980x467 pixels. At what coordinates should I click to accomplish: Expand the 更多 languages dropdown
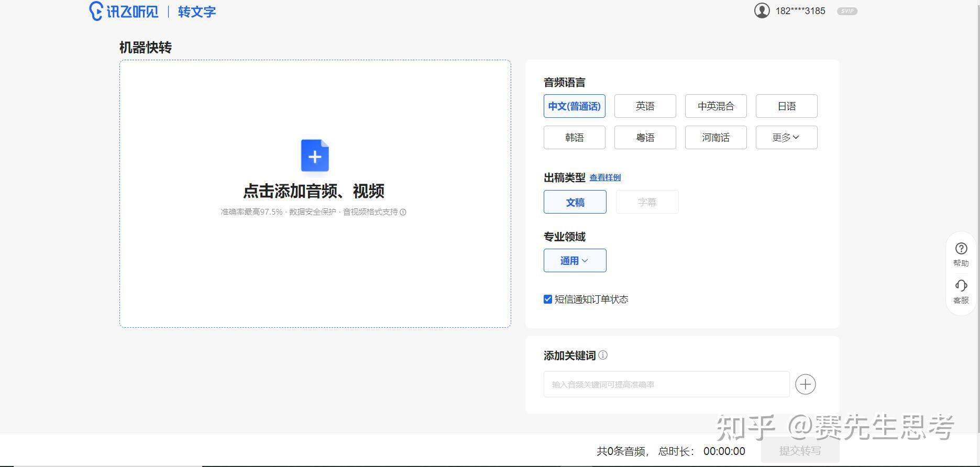[x=787, y=138]
